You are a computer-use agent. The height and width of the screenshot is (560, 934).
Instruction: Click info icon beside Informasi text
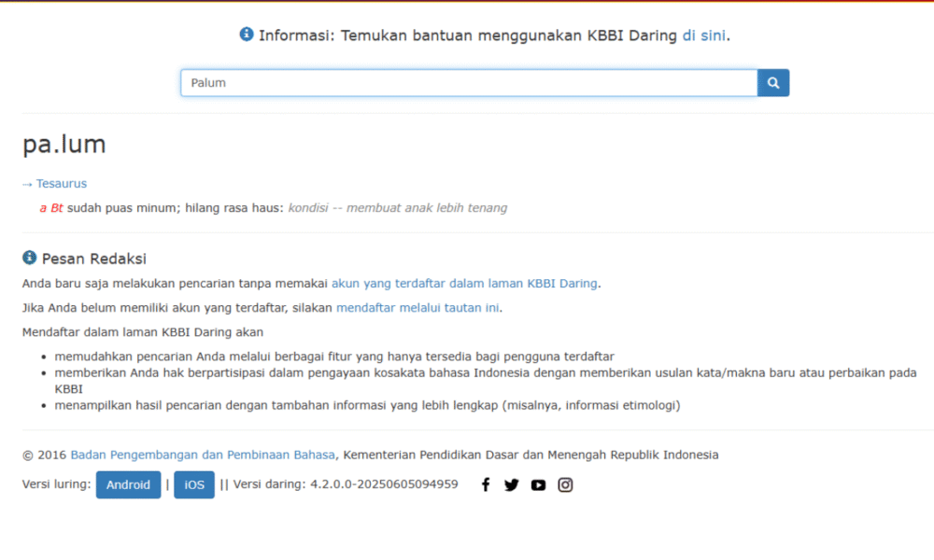[x=247, y=35]
